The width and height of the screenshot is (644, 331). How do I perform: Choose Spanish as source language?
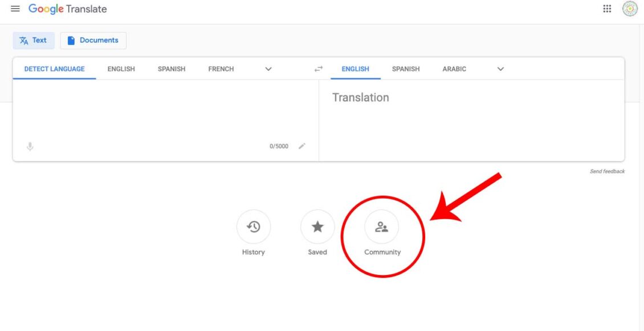tap(172, 69)
